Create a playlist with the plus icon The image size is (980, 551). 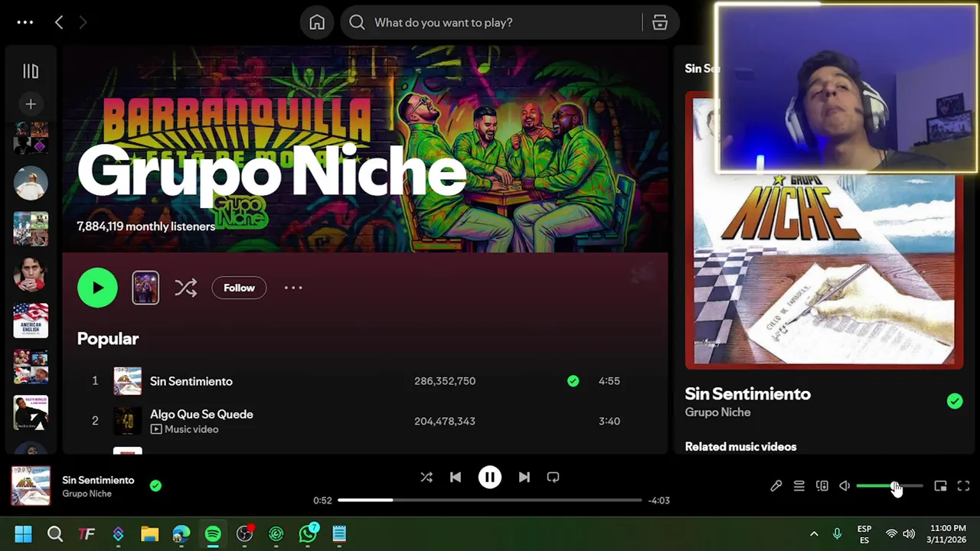[31, 104]
